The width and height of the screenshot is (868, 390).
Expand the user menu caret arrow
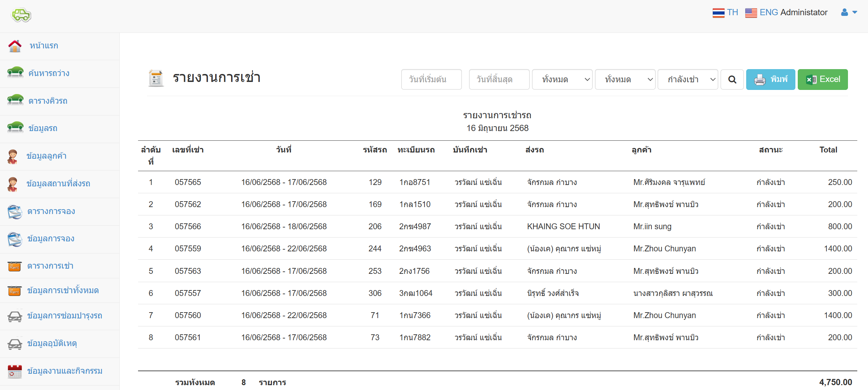click(x=855, y=12)
